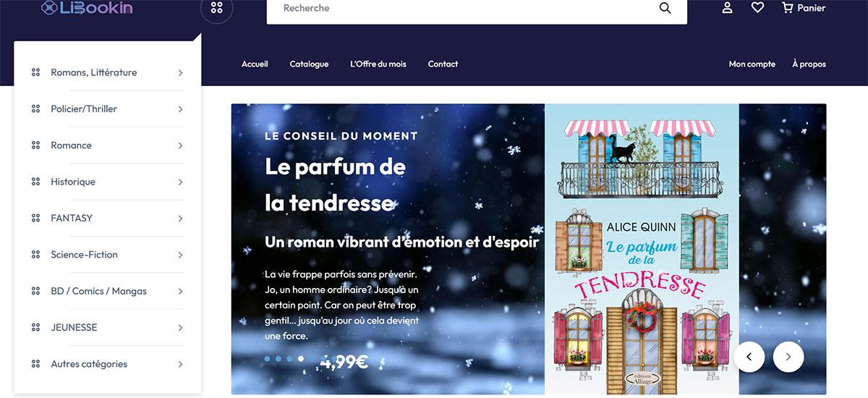The image size is (868, 398).
Task: Click the Mon compte link
Action: [752, 64]
